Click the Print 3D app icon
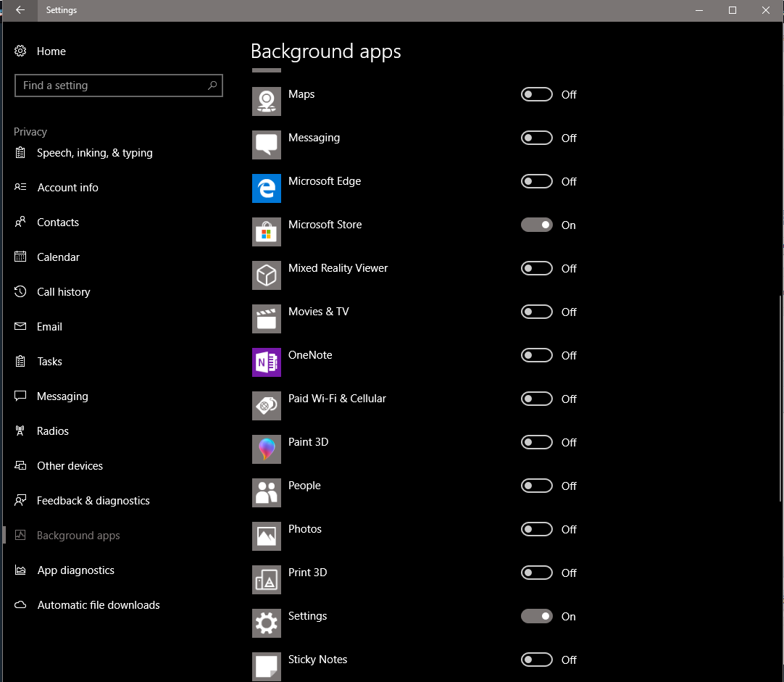 [267, 580]
